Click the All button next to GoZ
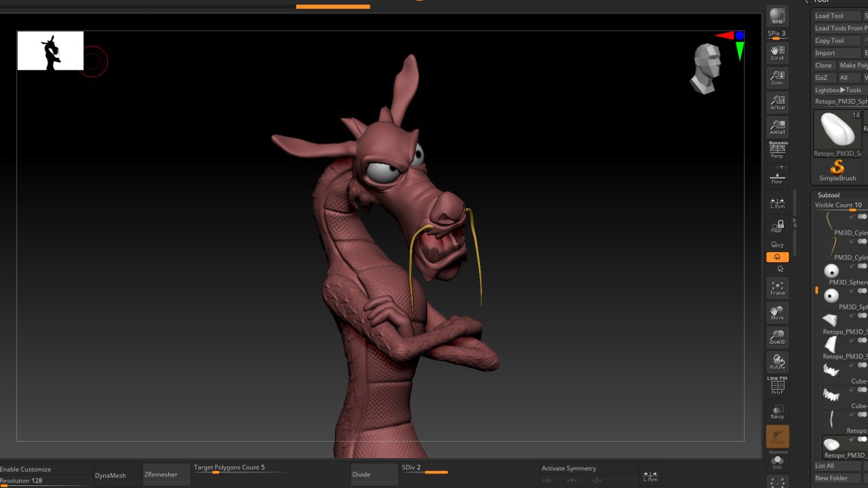Viewport: 868px width, 488px height. [x=848, y=77]
